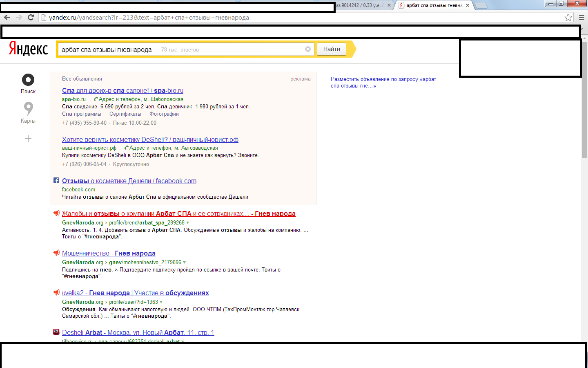Focus the Yandex search input field
Image resolution: width=588 pixels, height=368 pixels.
186,49
